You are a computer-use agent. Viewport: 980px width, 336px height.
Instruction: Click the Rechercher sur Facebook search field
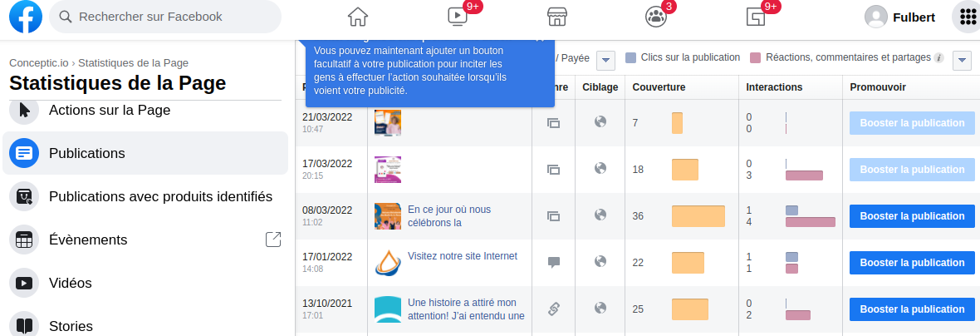click(x=166, y=17)
